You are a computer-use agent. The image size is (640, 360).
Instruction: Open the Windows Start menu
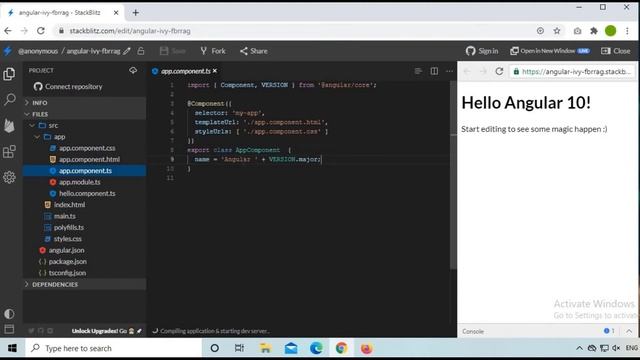12,348
